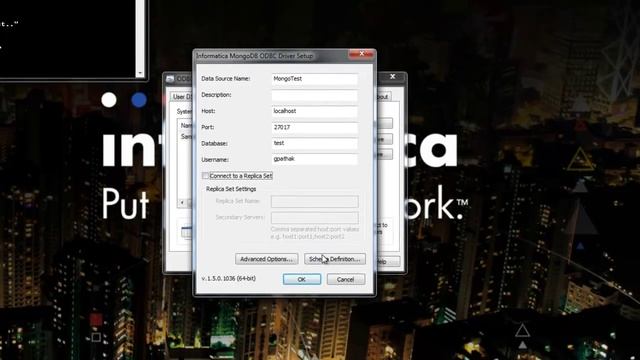Viewport: 640px width, 360px height.
Task: Enable the Connect to a Replica Set checkbox
Action: pos(205,176)
